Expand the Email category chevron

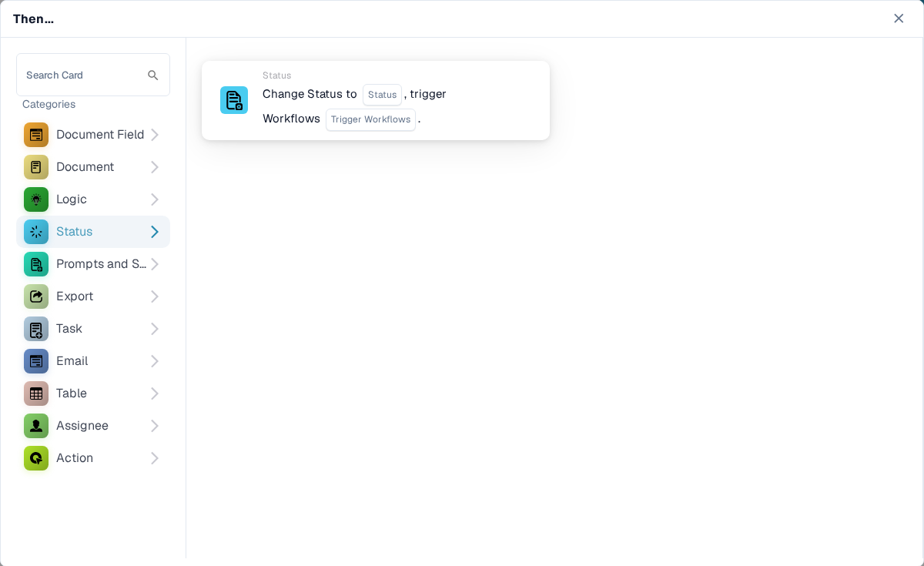155,361
